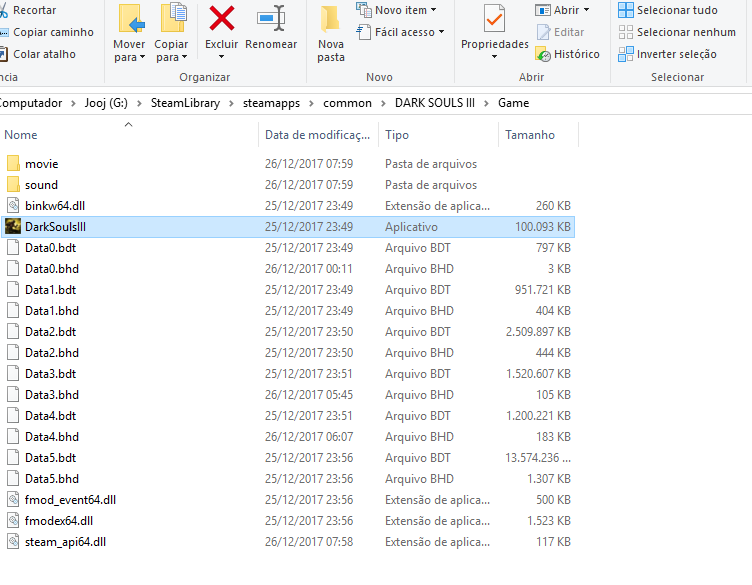
Task: Click the Copiar para icon
Action: coord(173,19)
